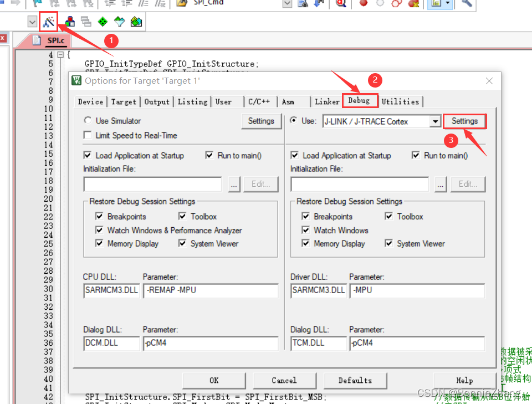Switch to the Device tab
Image resolution: width=532 pixels, height=404 pixels.
tap(90, 102)
